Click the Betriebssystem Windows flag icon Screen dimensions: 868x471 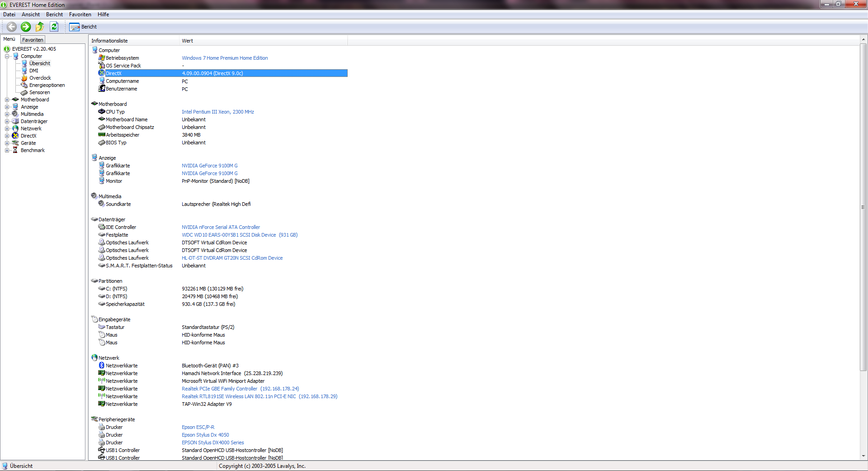tap(102, 58)
